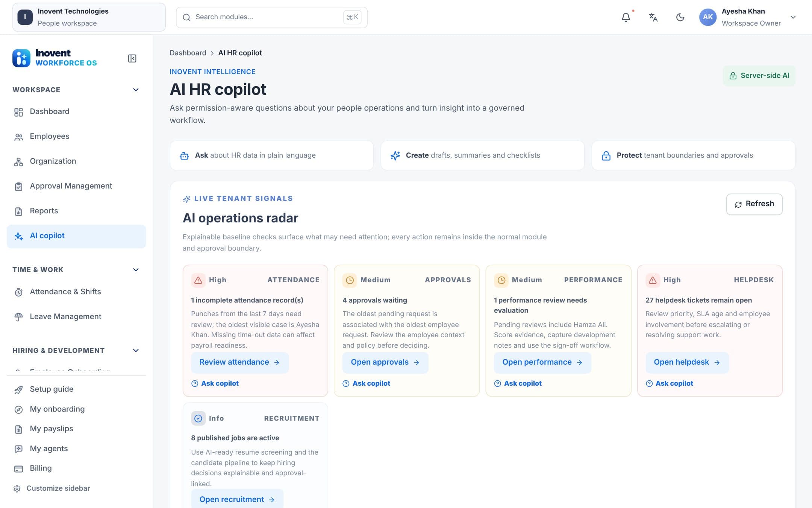Open Inovent Technologies workspace switcher

tap(89, 17)
